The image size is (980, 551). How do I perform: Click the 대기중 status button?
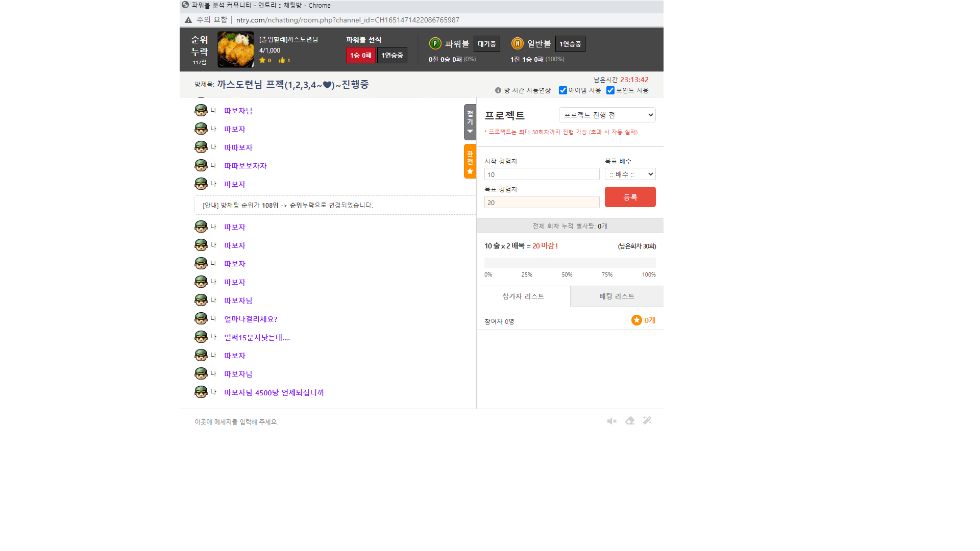tap(487, 44)
